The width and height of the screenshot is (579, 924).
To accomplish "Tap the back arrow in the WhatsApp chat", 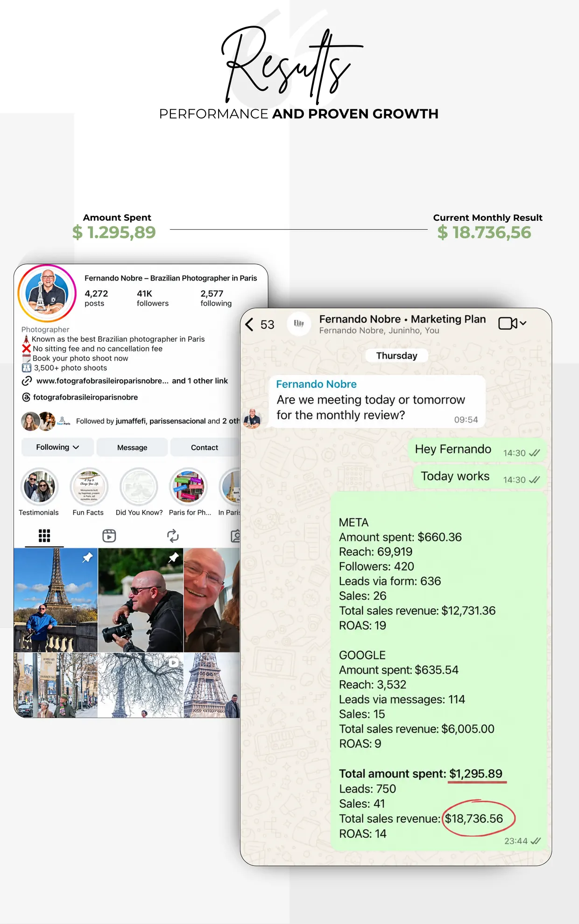I will pos(249,324).
